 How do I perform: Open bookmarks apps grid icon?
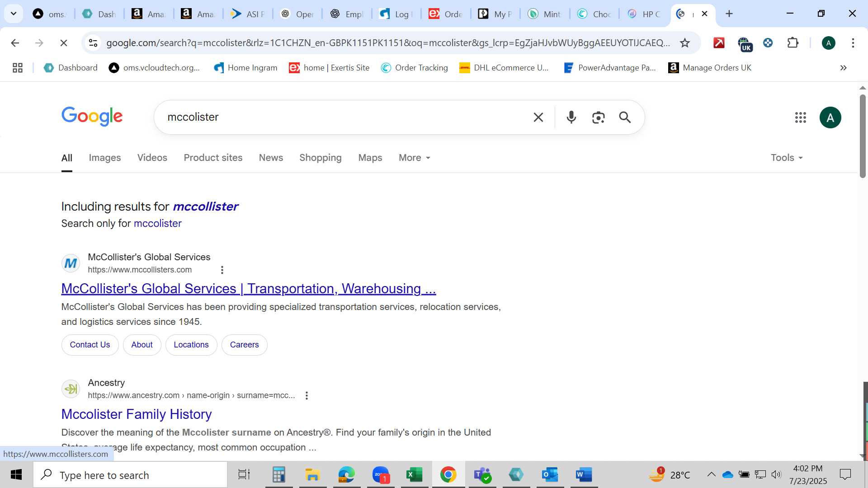[x=18, y=68]
